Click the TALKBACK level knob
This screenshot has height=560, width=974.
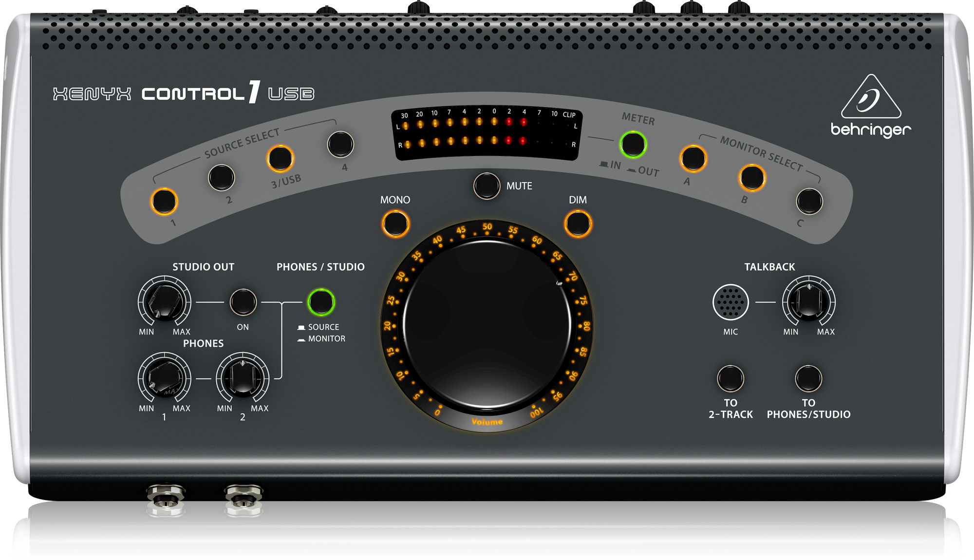pos(809,302)
